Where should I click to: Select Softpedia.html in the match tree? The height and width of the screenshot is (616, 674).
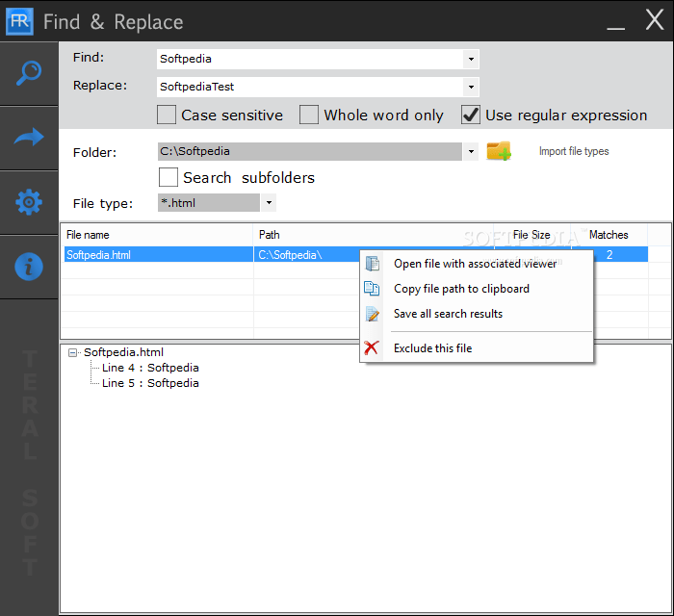click(x=123, y=352)
